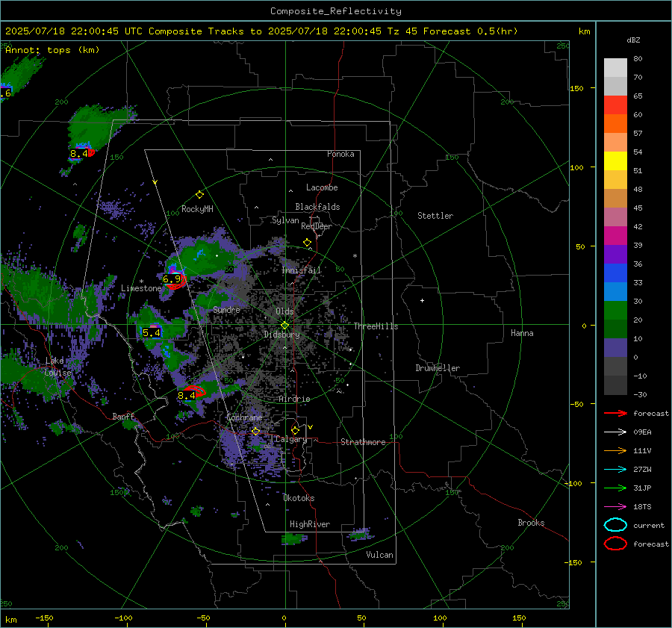This screenshot has width=672, height=628.
Task: Click the Sylvan label on the map
Action: (285, 220)
